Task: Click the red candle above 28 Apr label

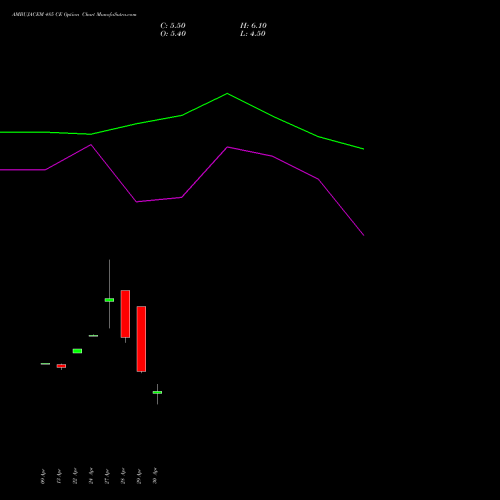Action: (x=125, y=314)
